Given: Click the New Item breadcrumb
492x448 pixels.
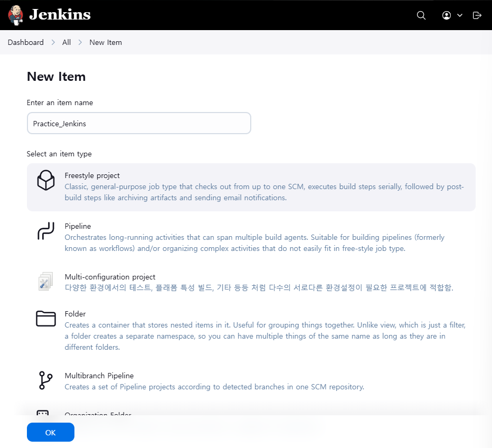Looking at the screenshot, I should coord(106,42).
